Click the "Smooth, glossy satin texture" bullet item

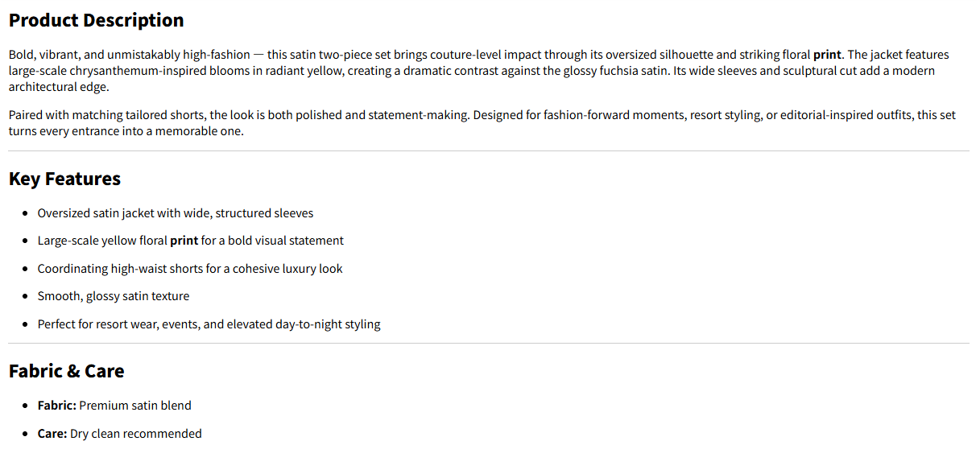pyautogui.click(x=113, y=296)
